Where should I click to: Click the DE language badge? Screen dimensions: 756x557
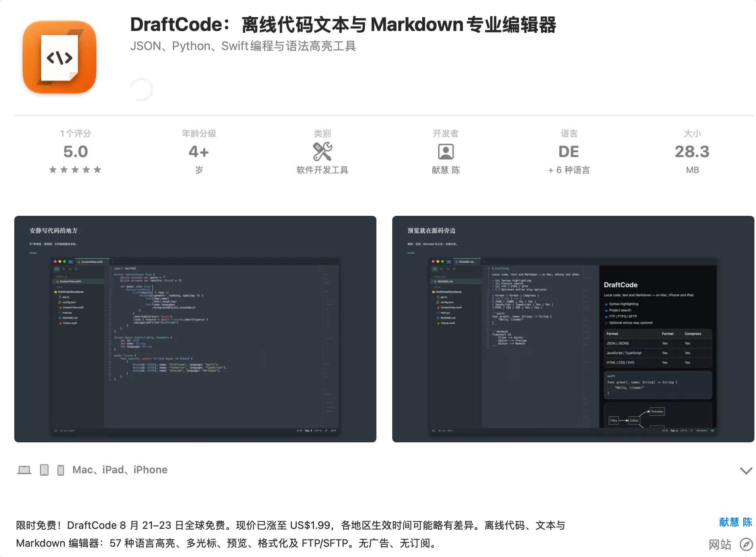pos(569,152)
